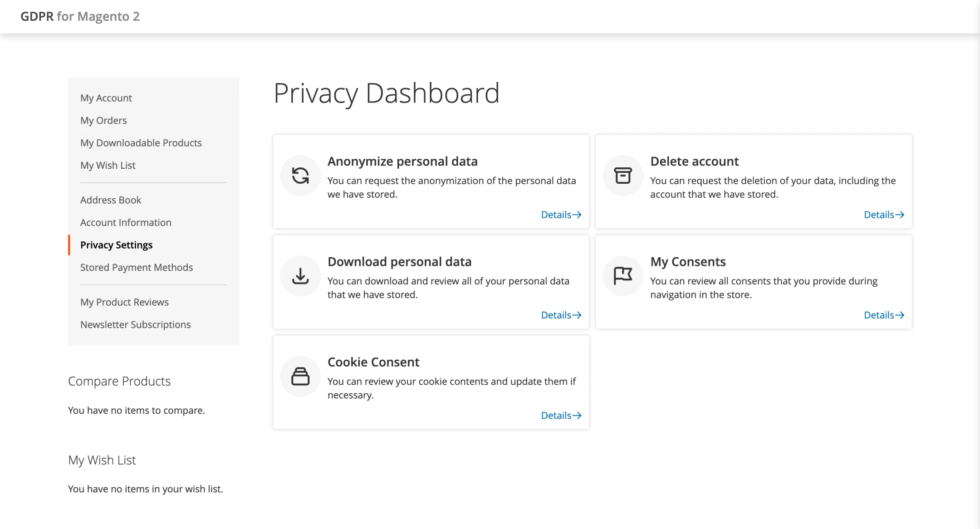This screenshot has width=980, height=529.
Task: Go to My Account in sidebar
Action: click(x=106, y=98)
